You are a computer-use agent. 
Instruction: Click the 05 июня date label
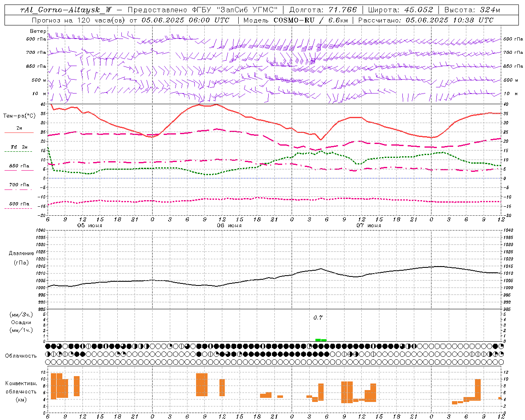90,226
